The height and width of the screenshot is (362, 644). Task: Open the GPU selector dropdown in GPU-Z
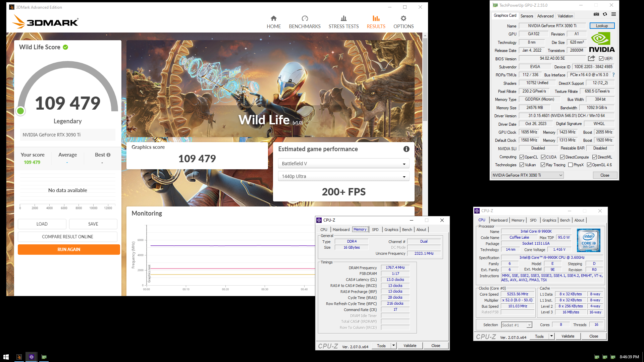[x=527, y=175]
